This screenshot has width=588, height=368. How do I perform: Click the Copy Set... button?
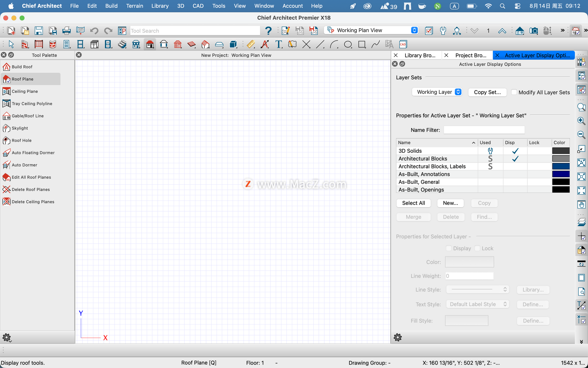[487, 92]
